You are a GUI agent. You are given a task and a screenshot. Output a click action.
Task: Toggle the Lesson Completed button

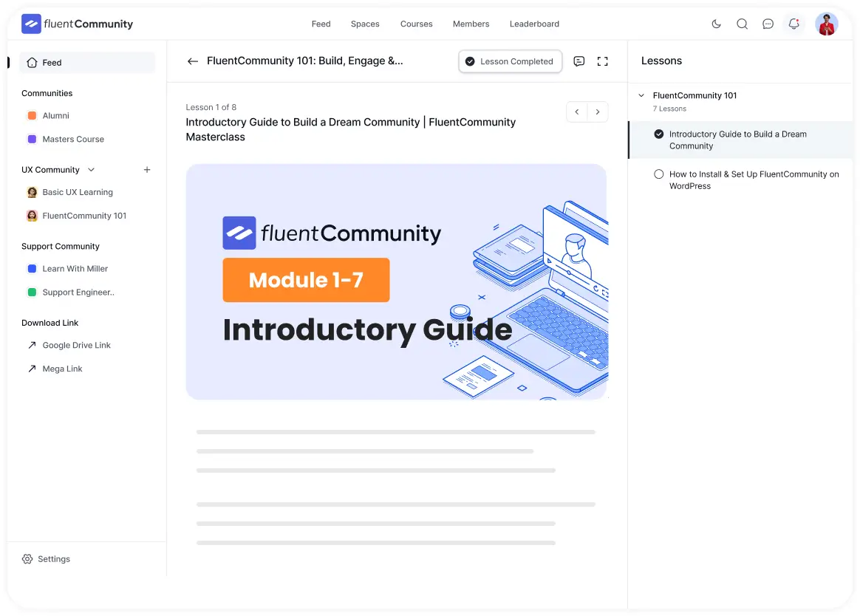point(510,61)
